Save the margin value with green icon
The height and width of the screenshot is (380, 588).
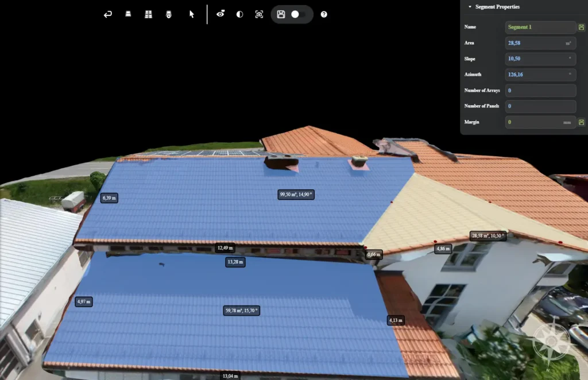(581, 122)
